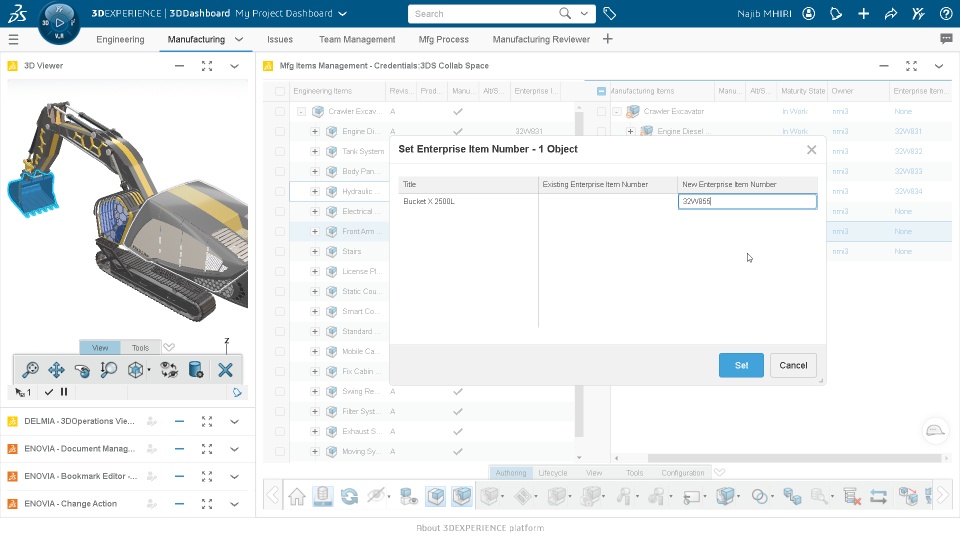Viewport: 960px width, 540px height.
Task: Open the chat panel icon at right
Action: tap(946, 39)
